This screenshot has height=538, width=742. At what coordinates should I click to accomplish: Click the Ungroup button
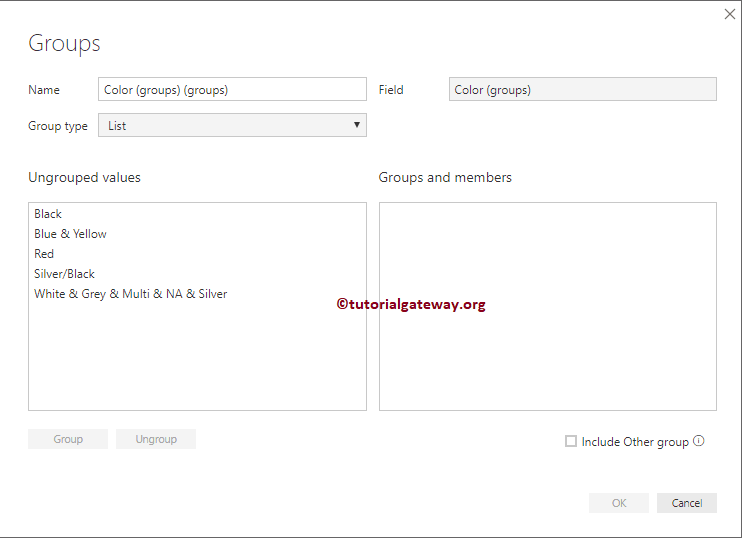tap(156, 439)
